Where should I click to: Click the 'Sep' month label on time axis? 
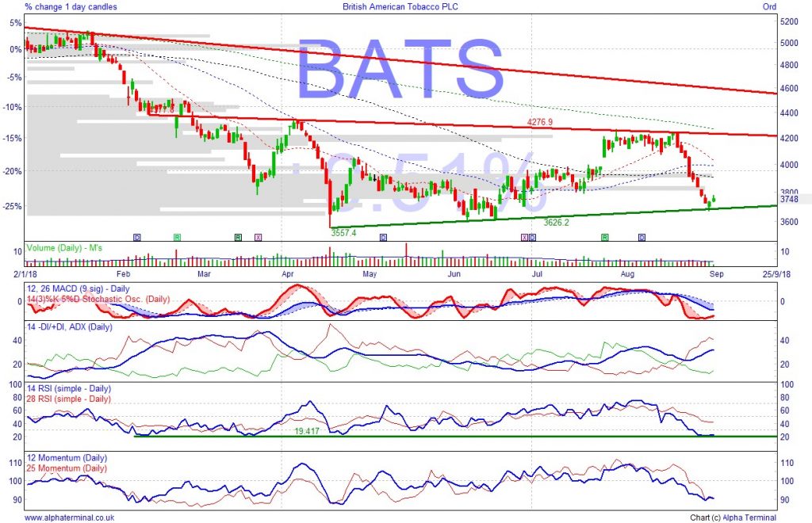717,273
